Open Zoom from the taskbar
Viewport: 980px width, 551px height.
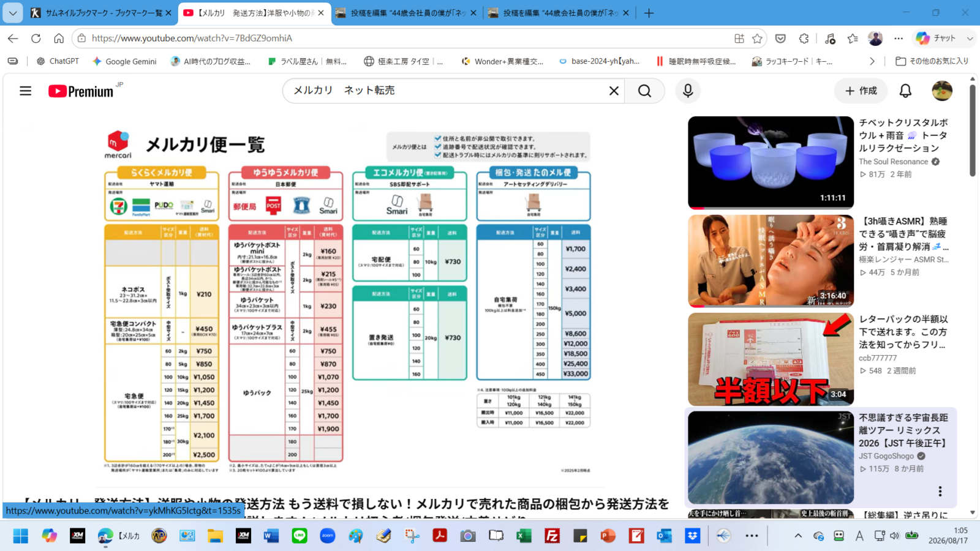tap(328, 536)
